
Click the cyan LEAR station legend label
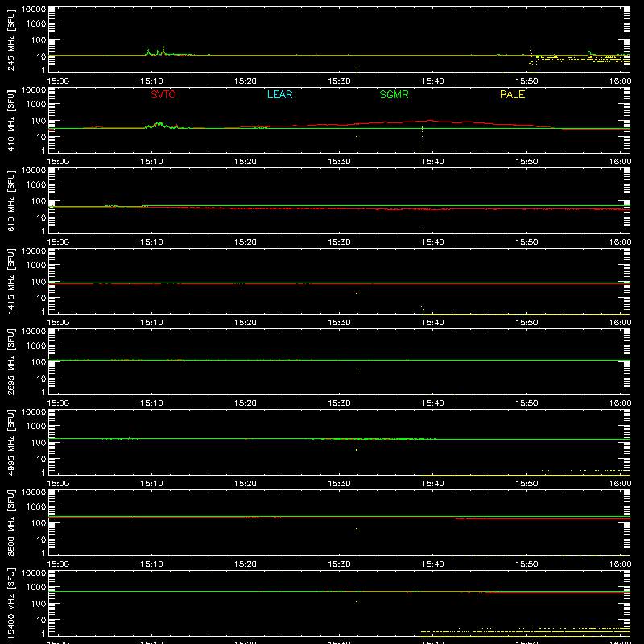pos(279,94)
